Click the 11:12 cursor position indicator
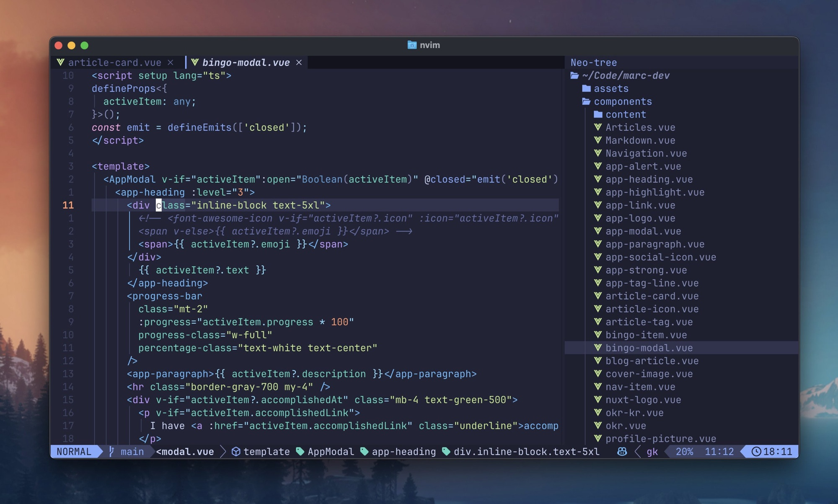The width and height of the screenshot is (838, 504). coord(719,452)
